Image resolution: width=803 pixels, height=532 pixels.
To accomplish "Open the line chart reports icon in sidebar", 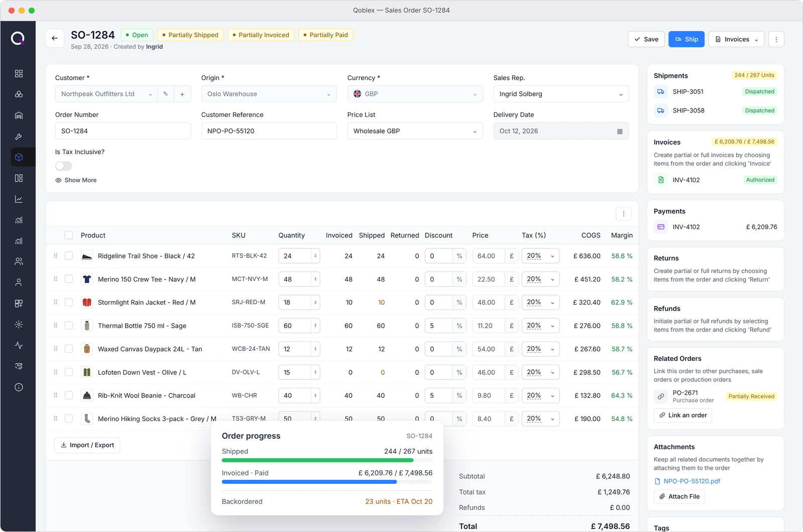I will pyautogui.click(x=19, y=199).
